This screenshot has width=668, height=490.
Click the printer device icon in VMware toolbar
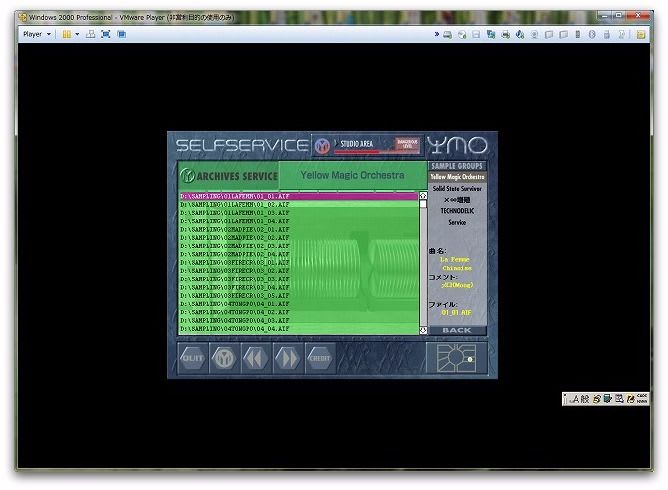click(505, 35)
